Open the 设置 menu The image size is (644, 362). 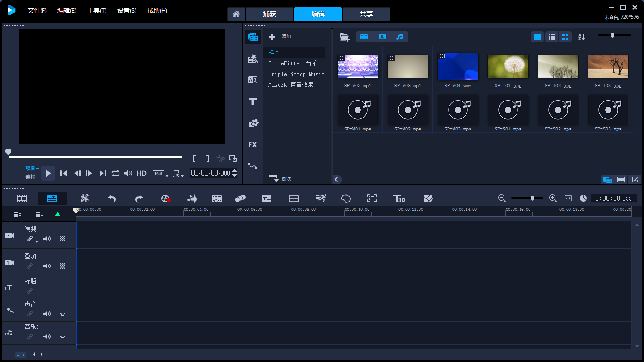pos(127,11)
